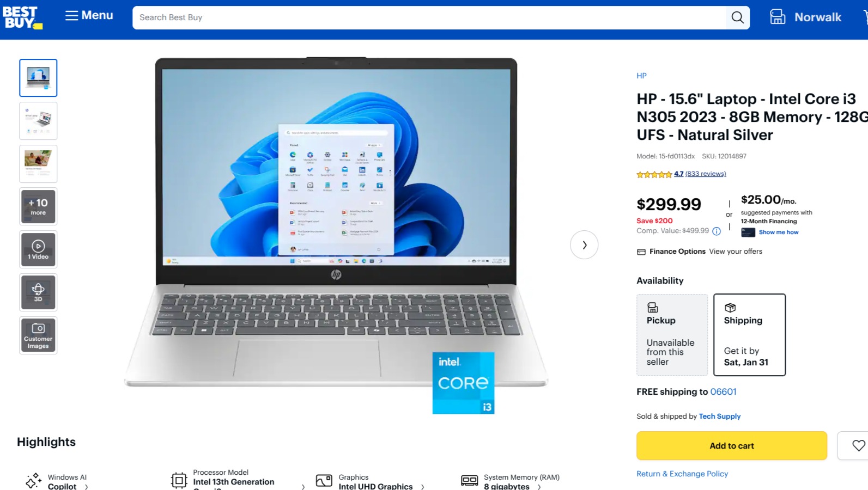Advance to the next product image
Image resolution: width=868 pixels, height=490 pixels.
(584, 245)
